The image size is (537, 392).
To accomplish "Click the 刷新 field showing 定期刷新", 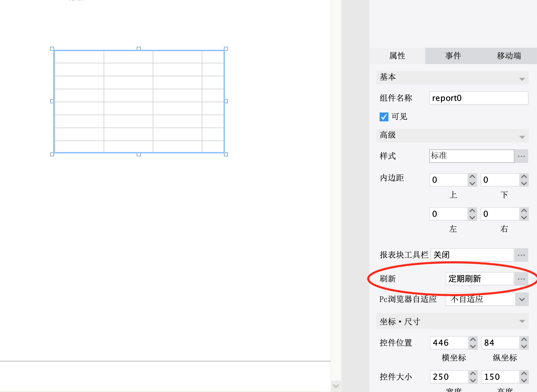I will point(480,279).
